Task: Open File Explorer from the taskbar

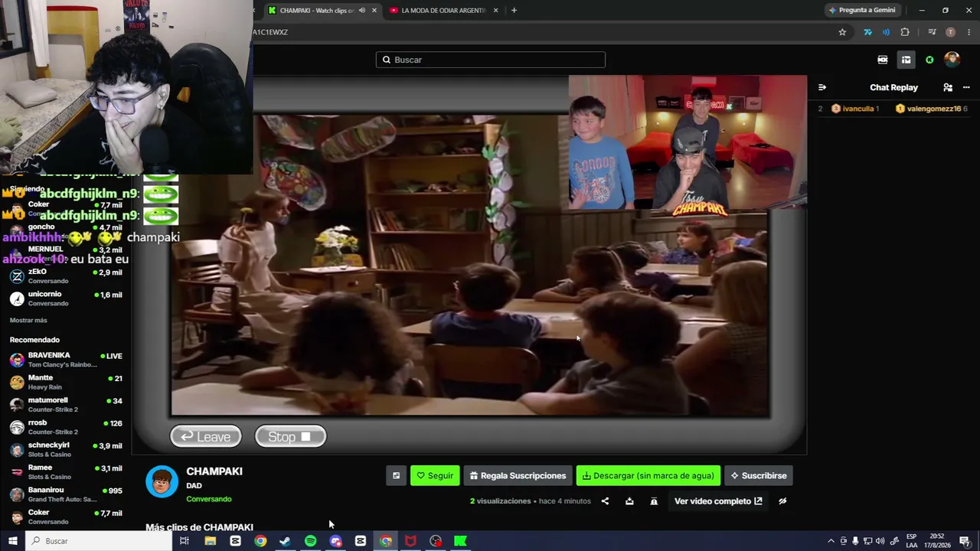Action: [x=210, y=541]
